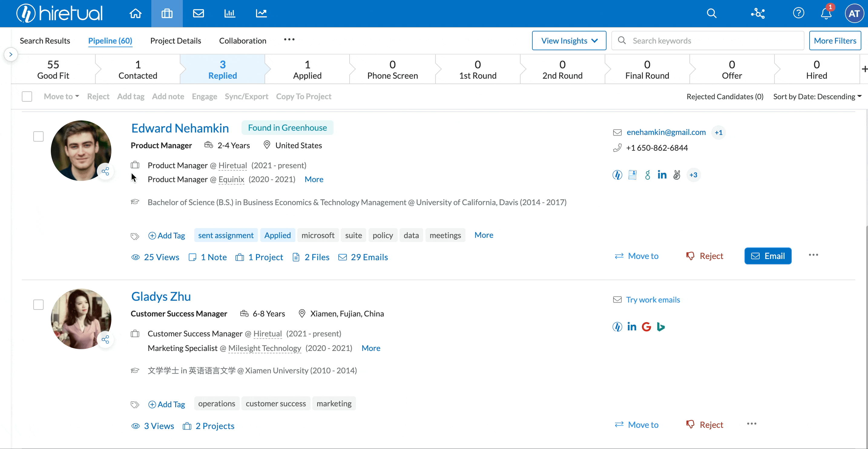Open Edward's Hiretual profile icon
The image size is (868, 449).
click(617, 175)
